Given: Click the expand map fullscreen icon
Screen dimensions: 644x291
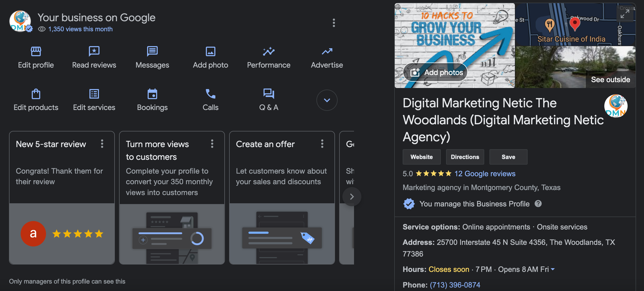Looking at the screenshot, I should pos(625,14).
